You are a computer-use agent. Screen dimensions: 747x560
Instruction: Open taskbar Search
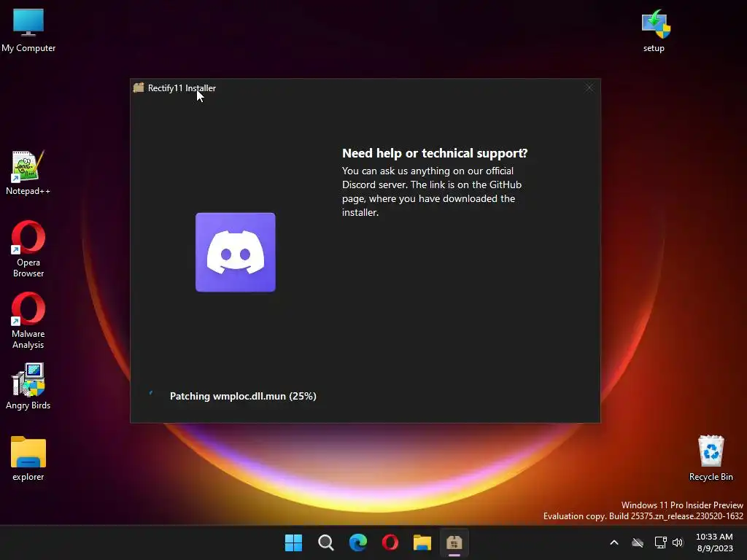pyautogui.click(x=326, y=542)
